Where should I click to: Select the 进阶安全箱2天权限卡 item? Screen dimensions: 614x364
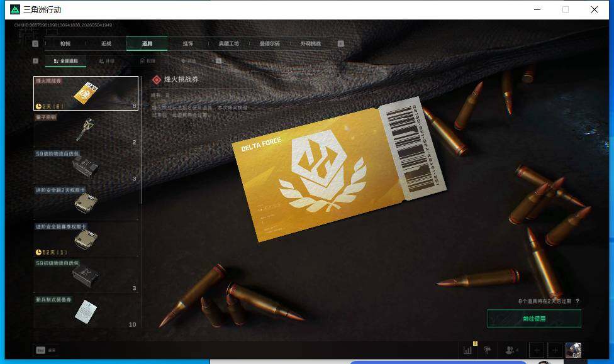[86, 202]
